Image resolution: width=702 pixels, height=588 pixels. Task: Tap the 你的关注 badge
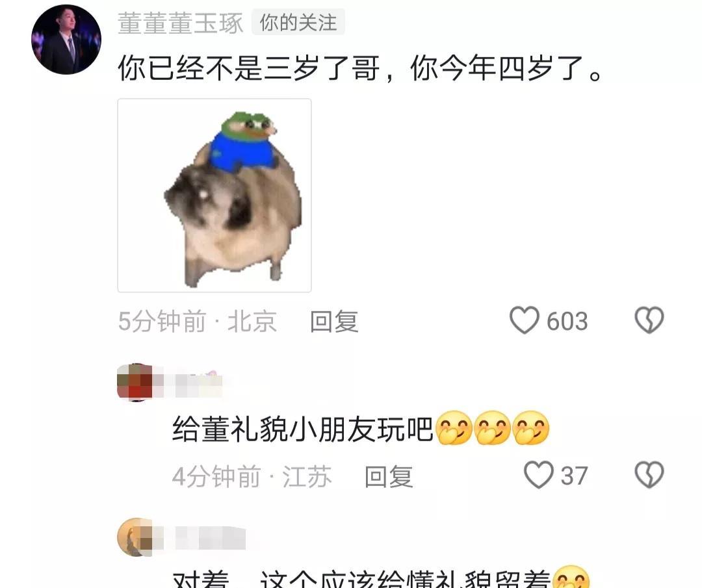point(298,22)
